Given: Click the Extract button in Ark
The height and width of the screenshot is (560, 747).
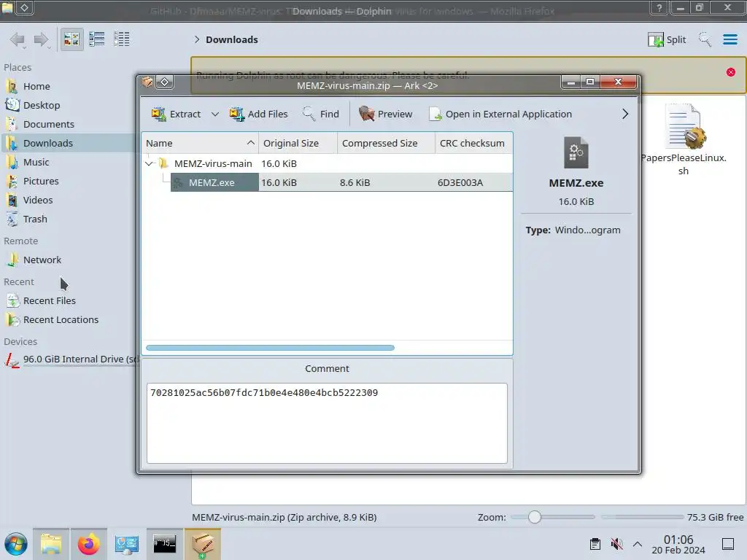Looking at the screenshot, I should coord(176,114).
